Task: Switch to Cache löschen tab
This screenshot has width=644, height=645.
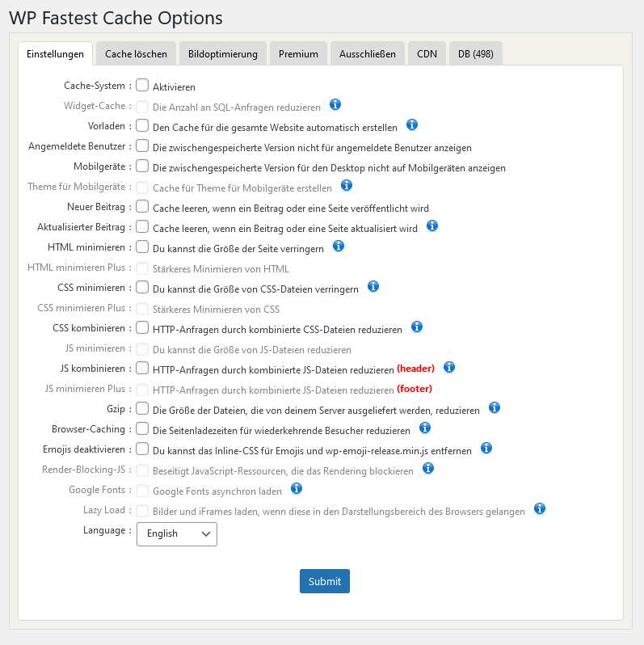Action: (x=136, y=54)
